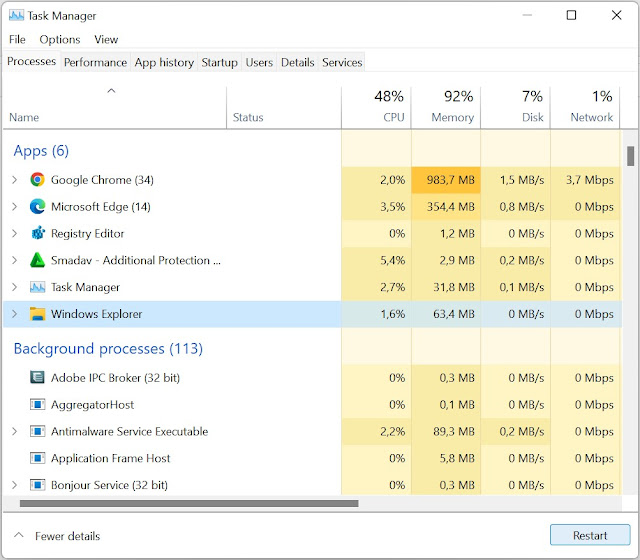
Task: Click the AggregatorHost process icon
Action: [38, 404]
